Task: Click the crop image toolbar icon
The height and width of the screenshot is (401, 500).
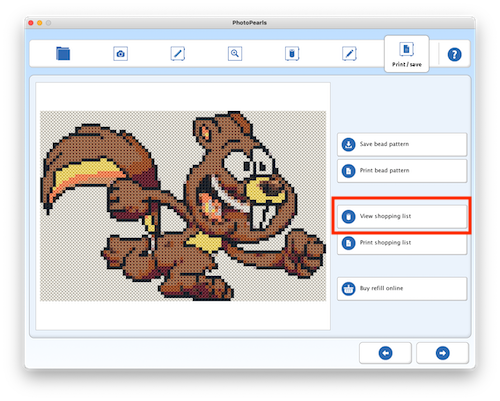Action: [x=178, y=54]
